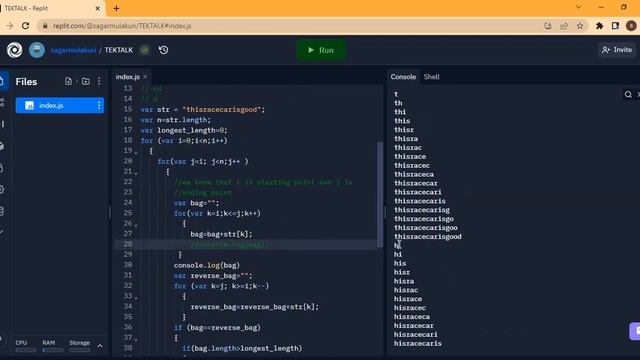Click the purple chat bubble icon at console edge
This screenshot has height=360, width=640.
tap(635, 331)
